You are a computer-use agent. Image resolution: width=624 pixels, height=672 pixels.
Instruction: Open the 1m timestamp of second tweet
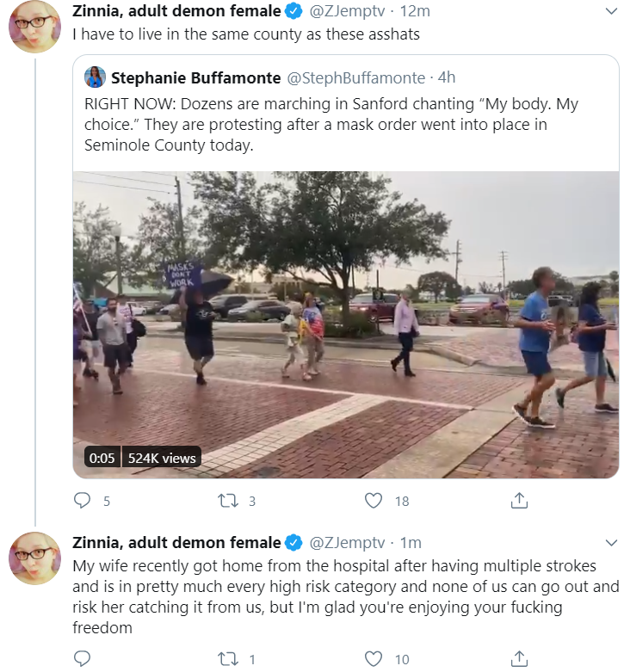411,543
